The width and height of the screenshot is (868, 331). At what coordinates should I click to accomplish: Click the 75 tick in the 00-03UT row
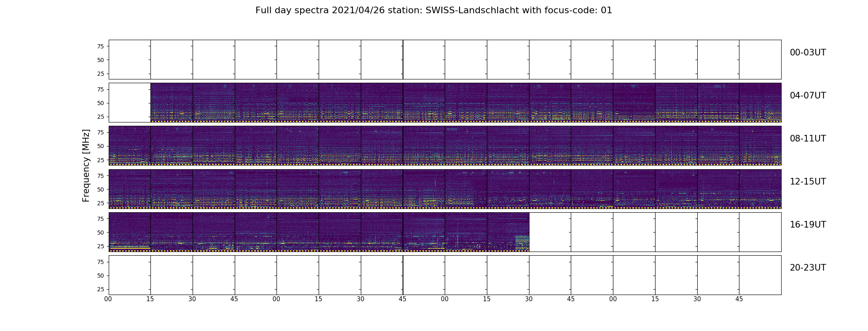point(100,46)
